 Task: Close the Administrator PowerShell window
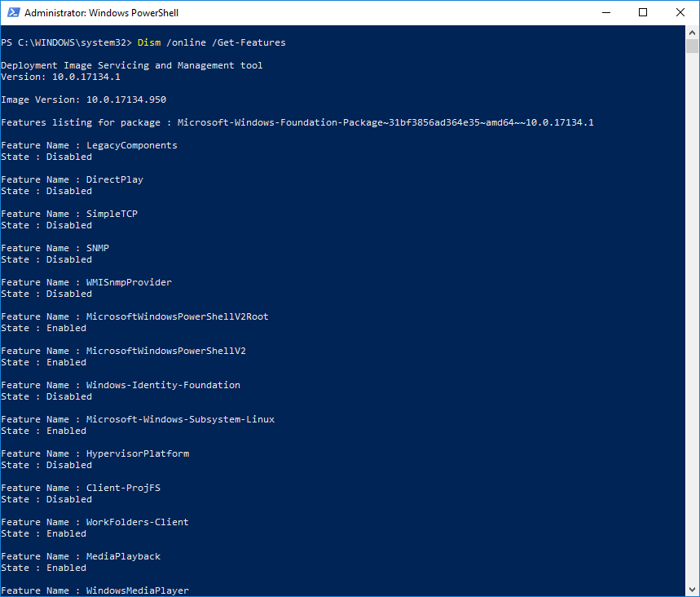(680, 13)
